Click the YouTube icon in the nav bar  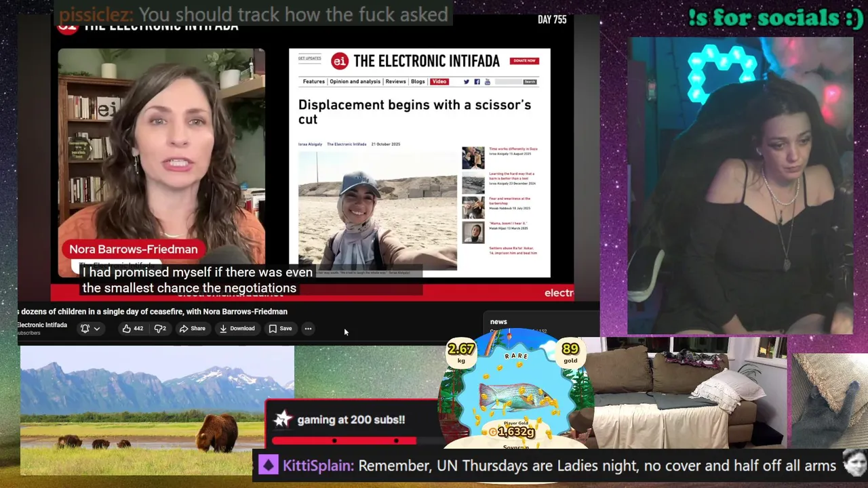pos(487,81)
